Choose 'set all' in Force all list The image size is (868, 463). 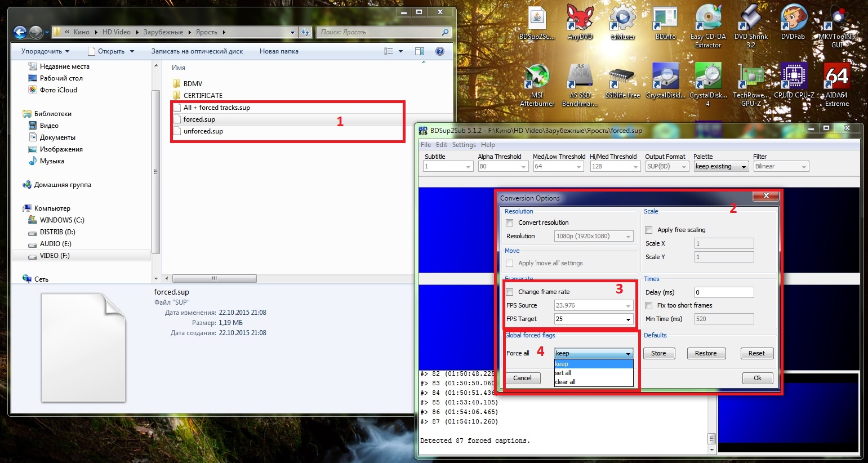(x=594, y=373)
